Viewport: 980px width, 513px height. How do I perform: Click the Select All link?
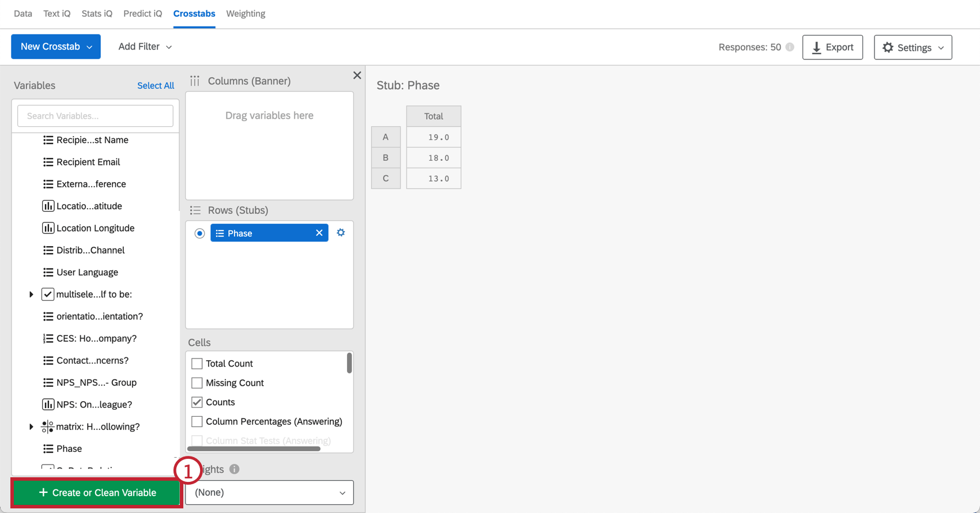tap(156, 86)
